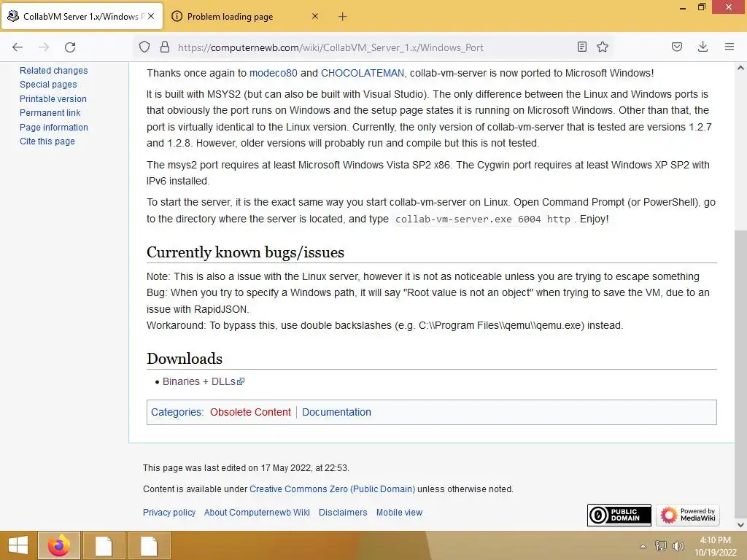
Task: Open the Downloads panel
Action: pyautogui.click(x=703, y=47)
